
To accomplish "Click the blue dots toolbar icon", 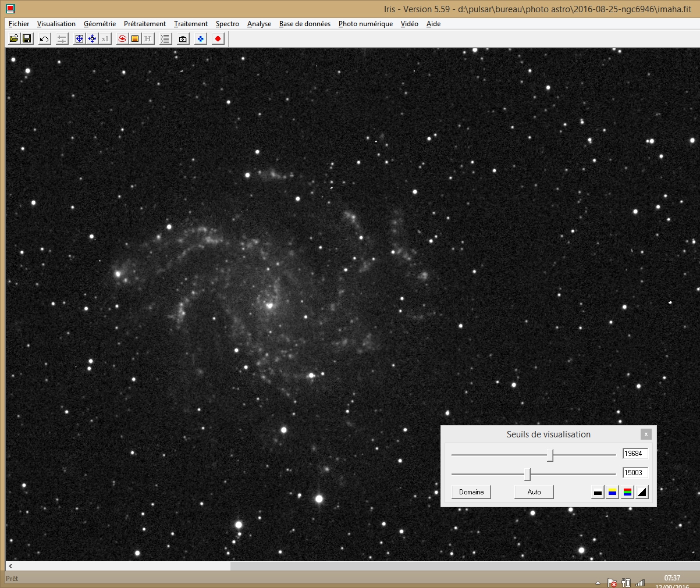I will [201, 39].
